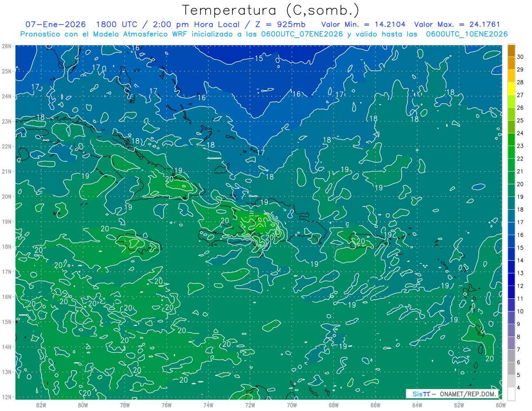The width and height of the screenshot is (532, 411).
Task: Click the 17N latitude axis label
Action: (6, 271)
